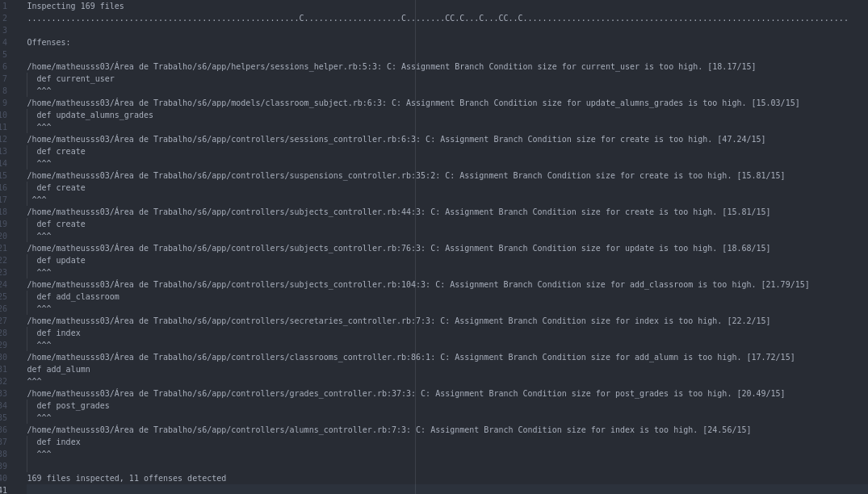This screenshot has width=868, height=494.
Task: Select the subjects_controller.rb:44:3 offense line
Action: (399, 211)
